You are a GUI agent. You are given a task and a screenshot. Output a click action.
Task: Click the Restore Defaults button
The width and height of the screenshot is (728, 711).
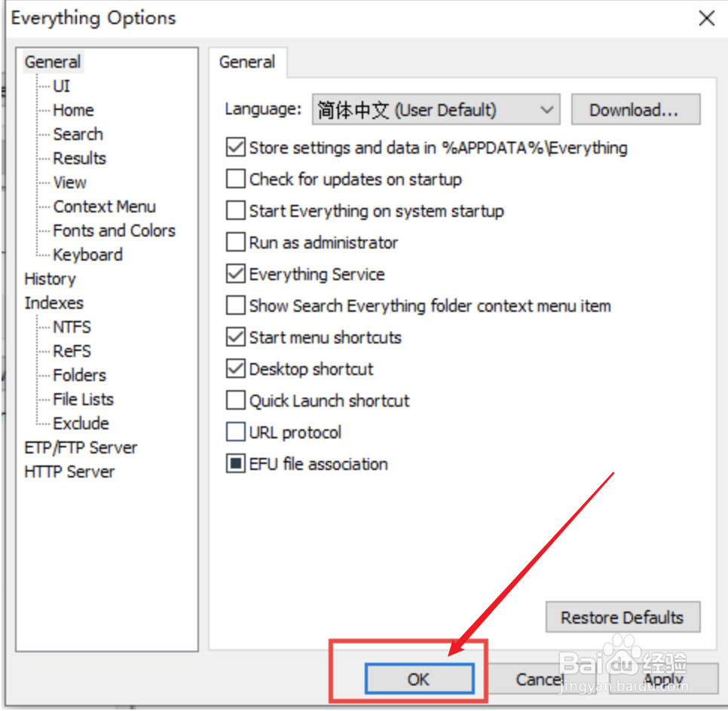[622, 618]
